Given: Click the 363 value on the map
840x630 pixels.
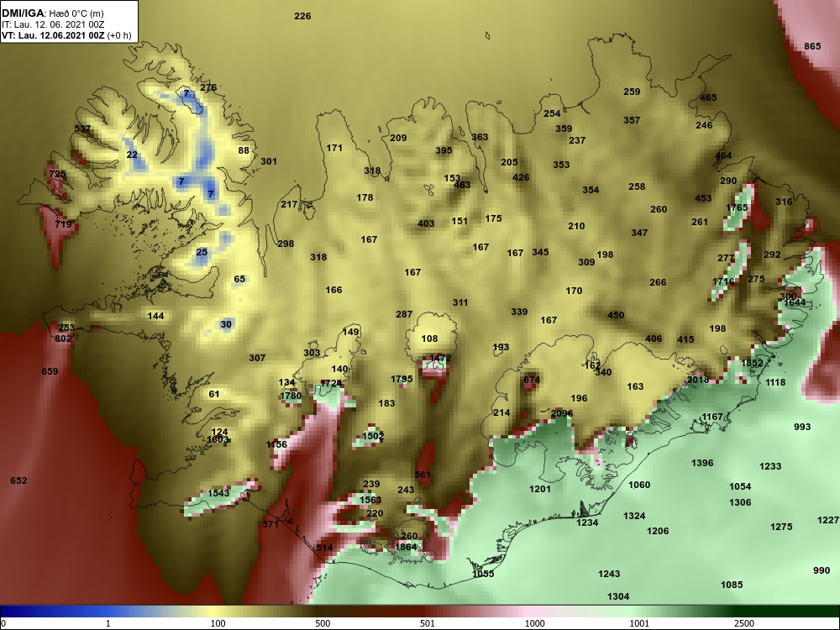Looking at the screenshot, I should (x=480, y=137).
